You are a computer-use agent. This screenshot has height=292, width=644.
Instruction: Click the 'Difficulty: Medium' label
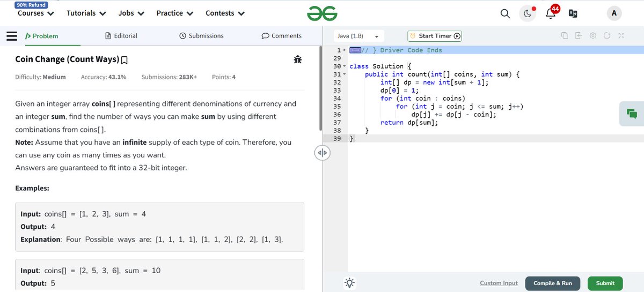click(x=40, y=77)
